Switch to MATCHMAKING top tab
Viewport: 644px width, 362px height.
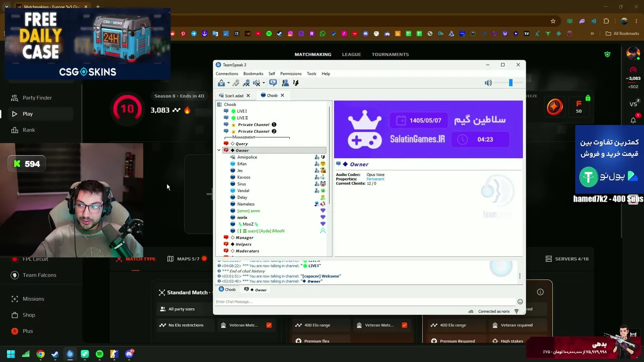point(313,54)
